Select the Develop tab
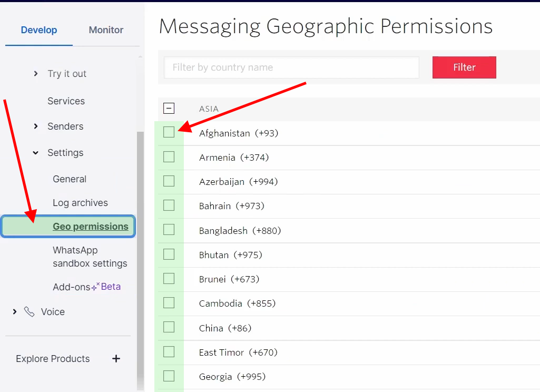The height and width of the screenshot is (392, 540). pyautogui.click(x=39, y=30)
